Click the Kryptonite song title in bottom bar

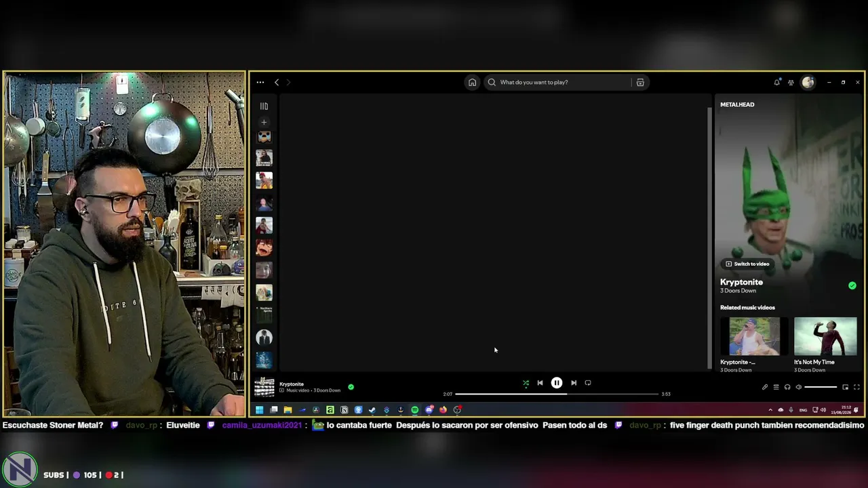point(292,384)
